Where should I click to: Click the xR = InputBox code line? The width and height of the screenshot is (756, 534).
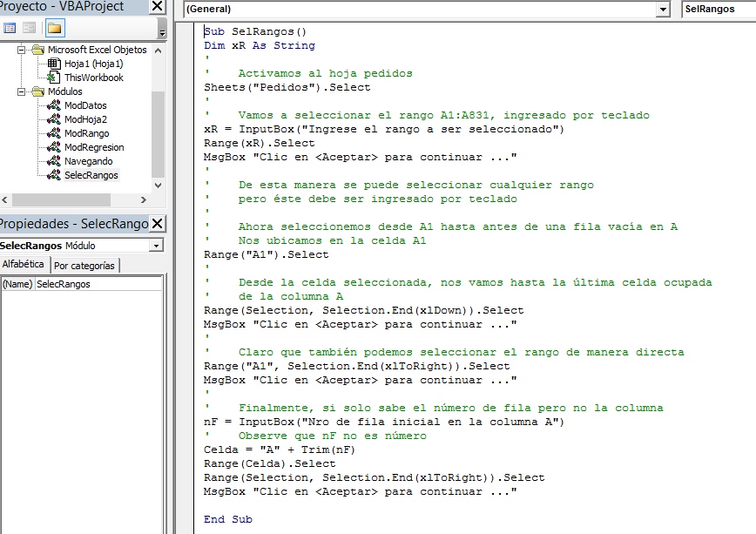coord(384,129)
